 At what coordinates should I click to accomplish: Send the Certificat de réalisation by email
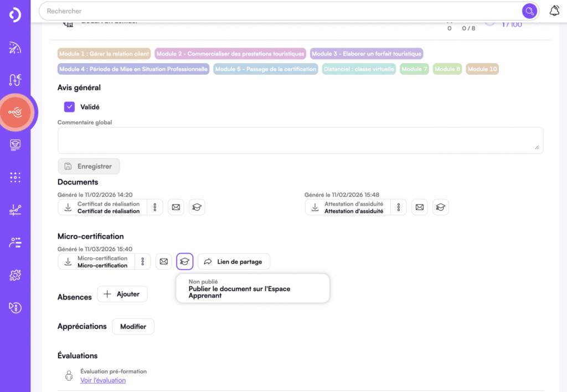click(176, 207)
